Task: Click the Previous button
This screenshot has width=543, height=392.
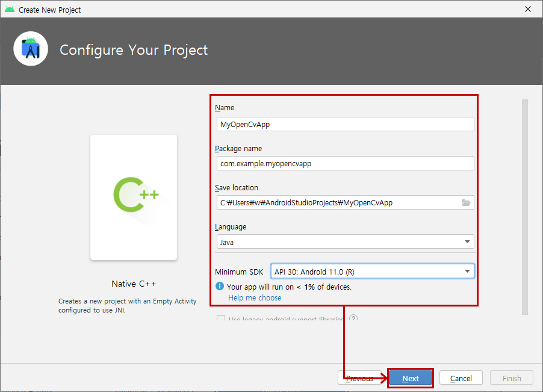Action: coord(359,378)
